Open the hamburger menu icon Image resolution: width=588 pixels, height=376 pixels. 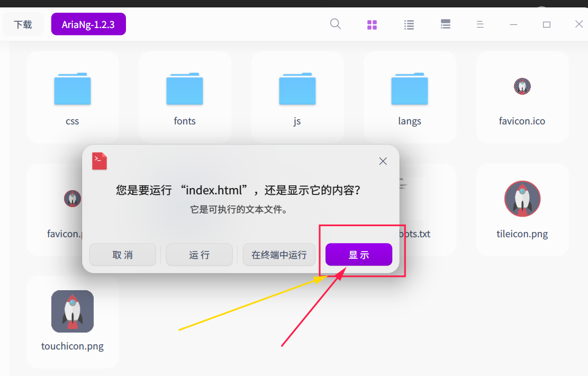pos(480,24)
